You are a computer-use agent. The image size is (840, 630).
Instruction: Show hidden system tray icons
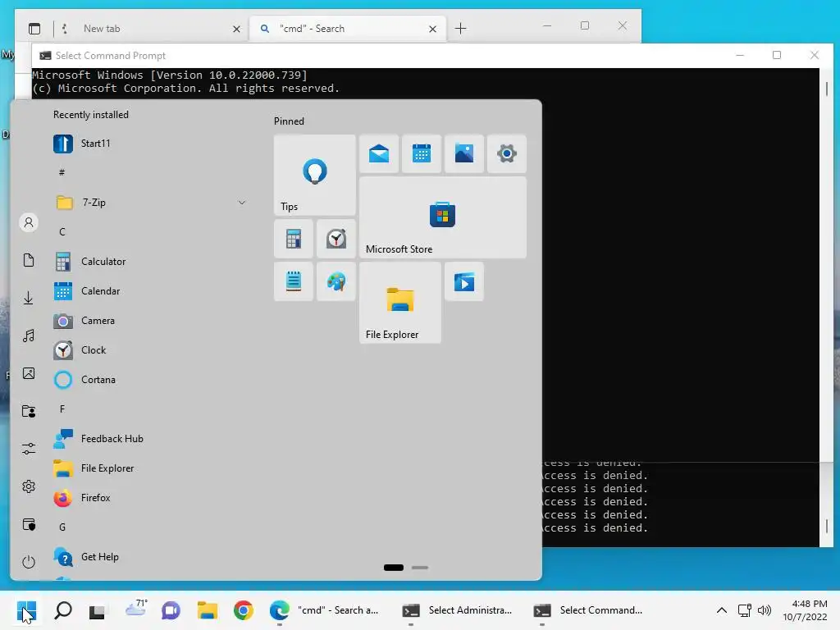[722, 610]
